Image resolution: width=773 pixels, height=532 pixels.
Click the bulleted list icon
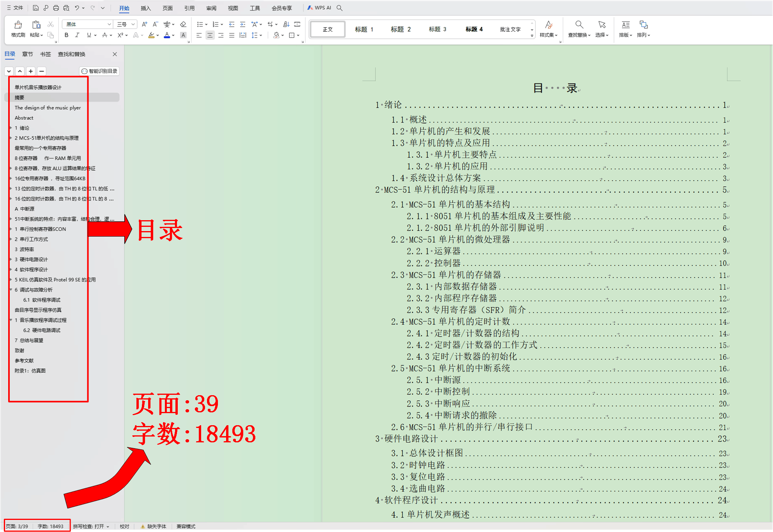tap(200, 24)
